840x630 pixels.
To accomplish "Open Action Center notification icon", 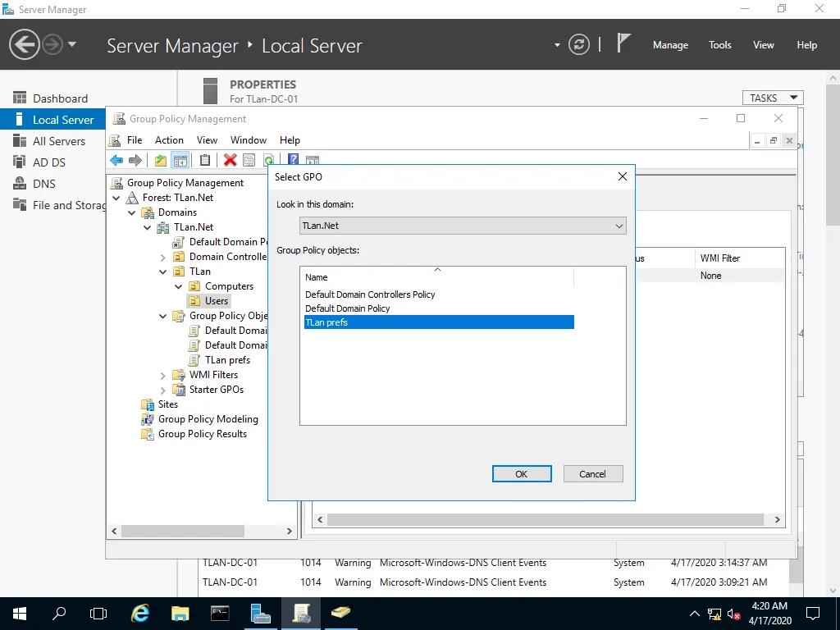I will [x=813, y=614].
